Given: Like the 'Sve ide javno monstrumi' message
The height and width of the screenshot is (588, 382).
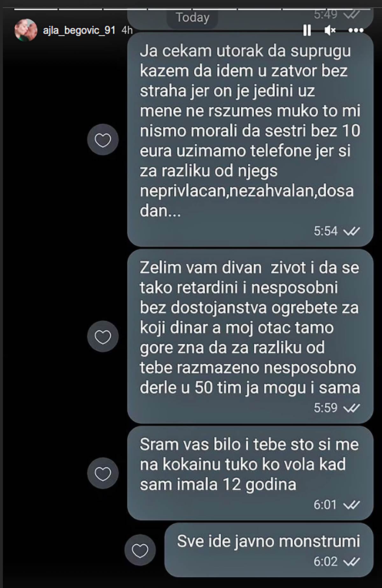Looking at the screenshot, I should pyautogui.click(x=140, y=550).
